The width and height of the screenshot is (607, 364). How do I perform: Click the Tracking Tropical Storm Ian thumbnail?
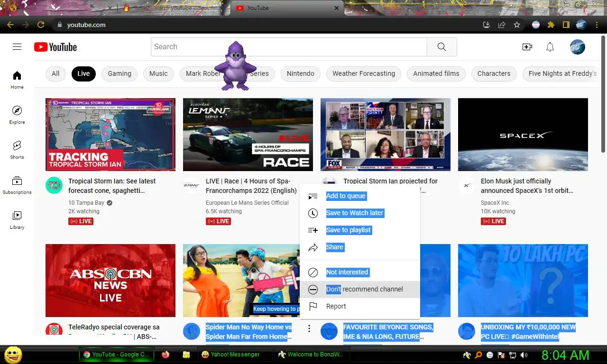pos(110,135)
